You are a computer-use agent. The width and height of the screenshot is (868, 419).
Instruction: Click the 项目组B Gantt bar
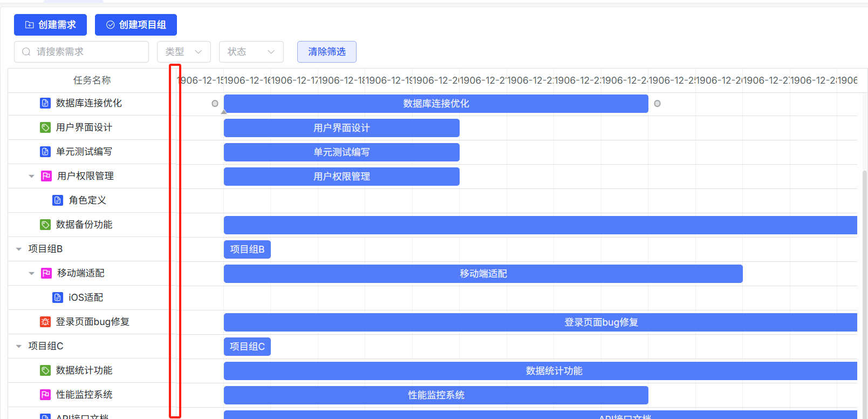[247, 249]
